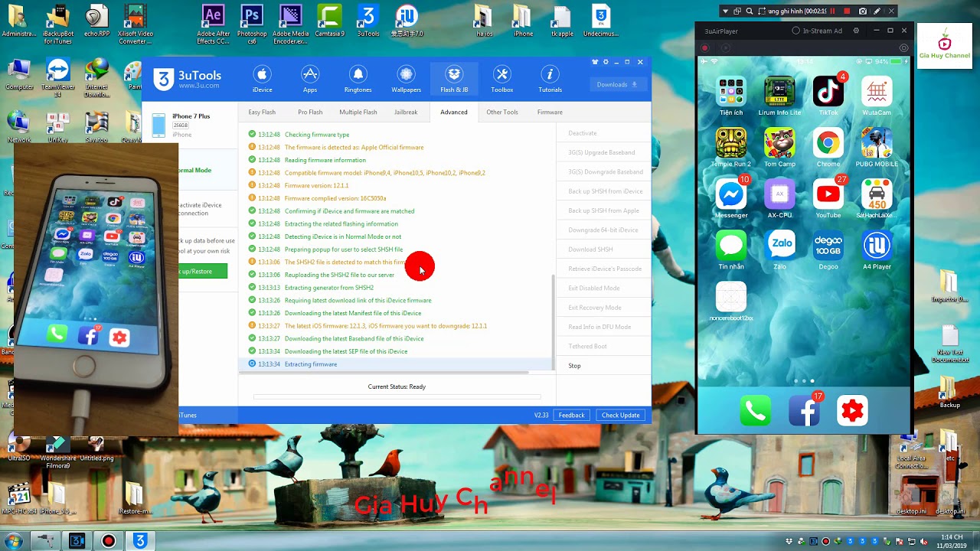The image size is (980, 551).
Task: Switch to Firmware tab
Action: [550, 112]
